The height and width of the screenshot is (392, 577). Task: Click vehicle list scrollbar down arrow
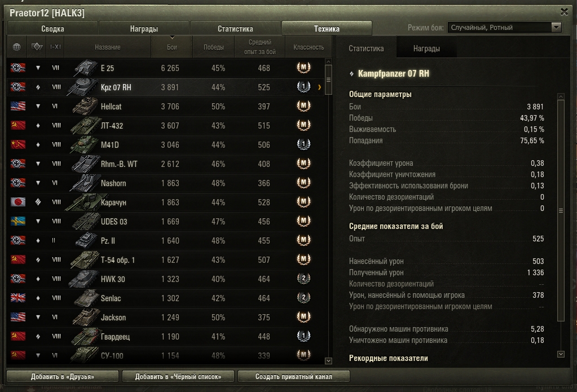click(329, 361)
